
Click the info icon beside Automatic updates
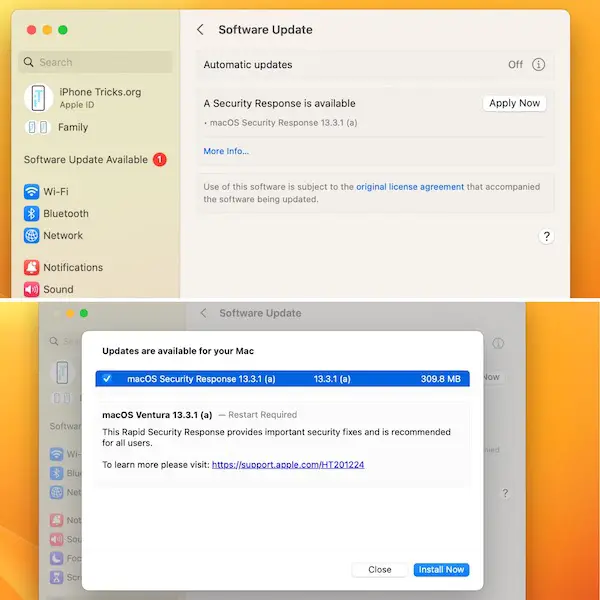point(539,64)
